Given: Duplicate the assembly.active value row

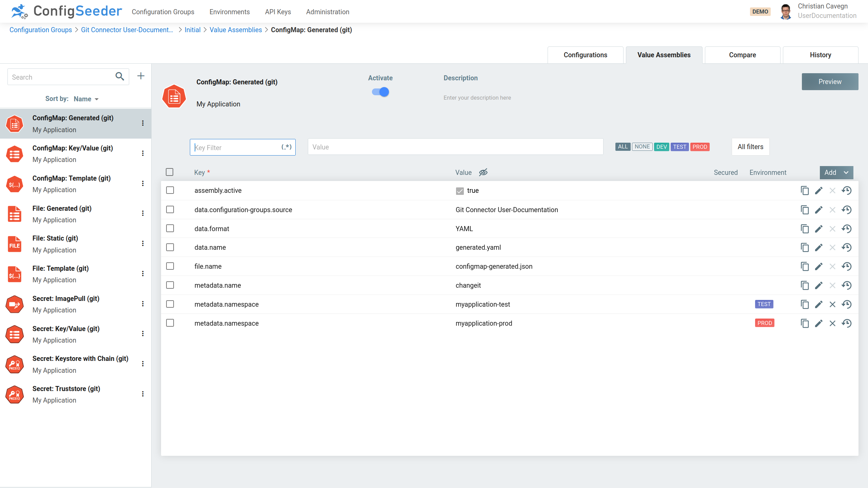Looking at the screenshot, I should click(x=805, y=190).
